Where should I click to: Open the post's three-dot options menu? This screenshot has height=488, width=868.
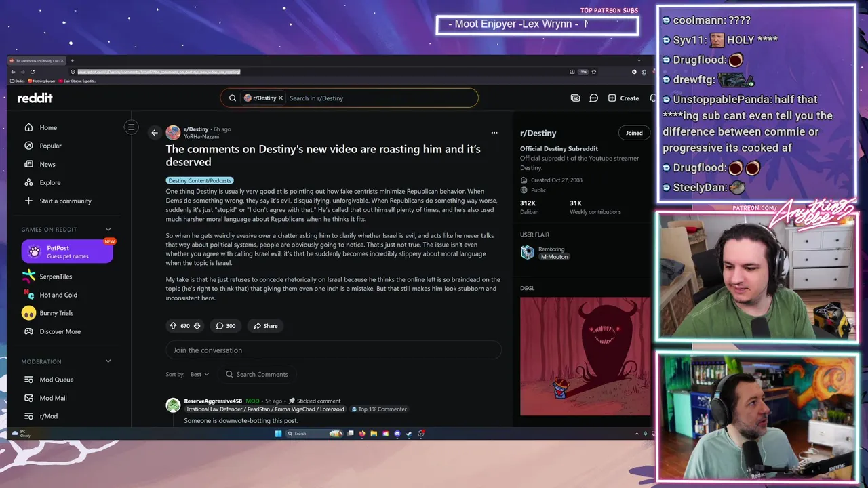(x=494, y=133)
